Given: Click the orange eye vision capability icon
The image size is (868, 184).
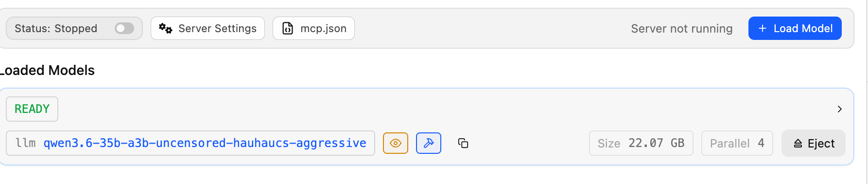Looking at the screenshot, I should click(x=396, y=143).
